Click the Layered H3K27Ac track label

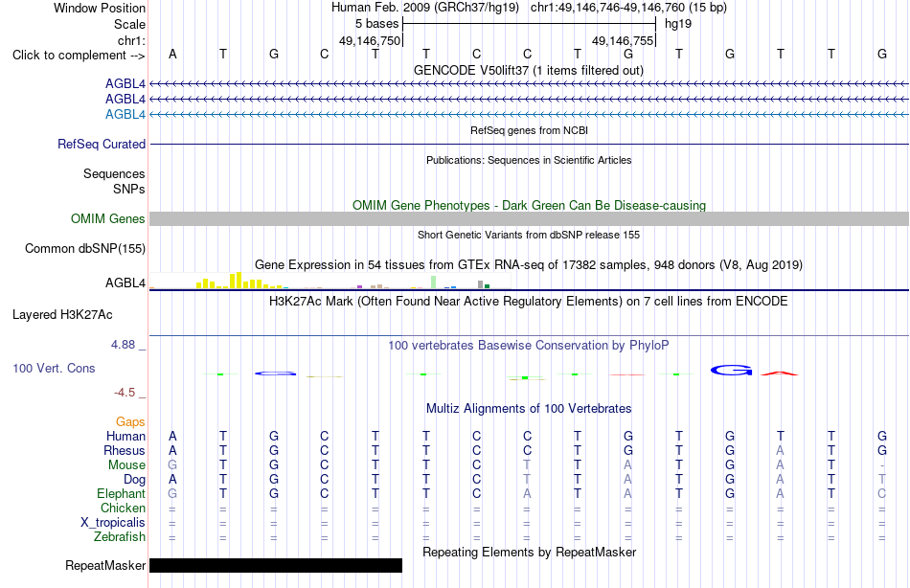(62, 315)
